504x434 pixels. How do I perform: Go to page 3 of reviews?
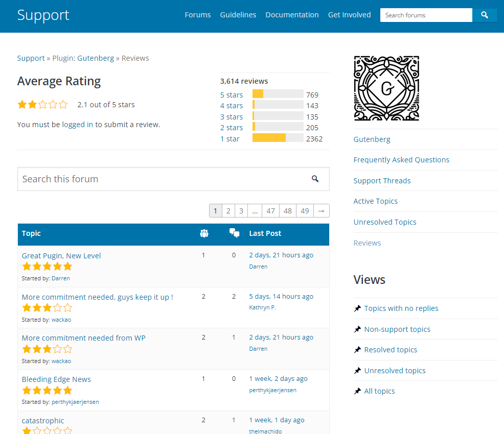pyautogui.click(x=241, y=211)
